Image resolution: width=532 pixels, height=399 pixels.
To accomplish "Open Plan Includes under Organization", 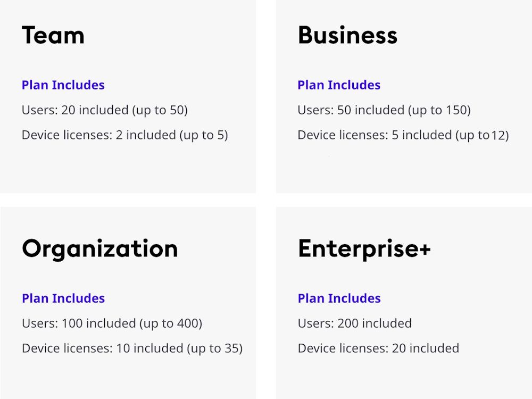I will pyautogui.click(x=63, y=298).
